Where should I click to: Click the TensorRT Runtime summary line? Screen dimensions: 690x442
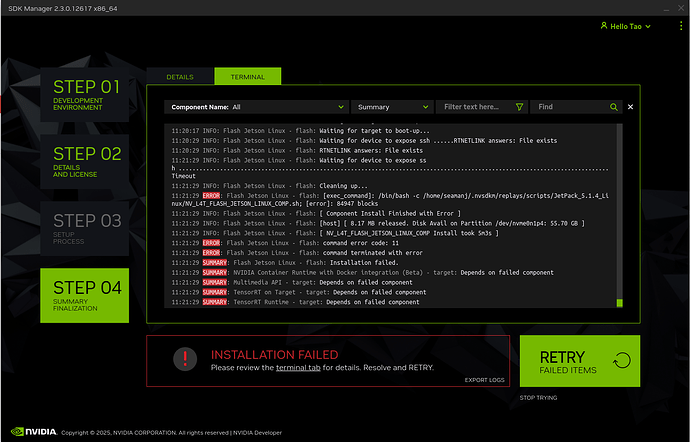click(x=295, y=302)
